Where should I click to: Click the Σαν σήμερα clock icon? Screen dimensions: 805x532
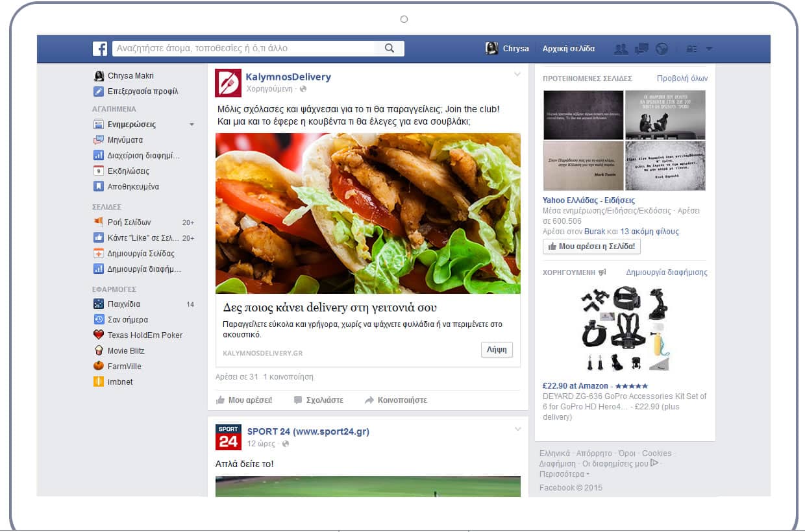coord(99,320)
